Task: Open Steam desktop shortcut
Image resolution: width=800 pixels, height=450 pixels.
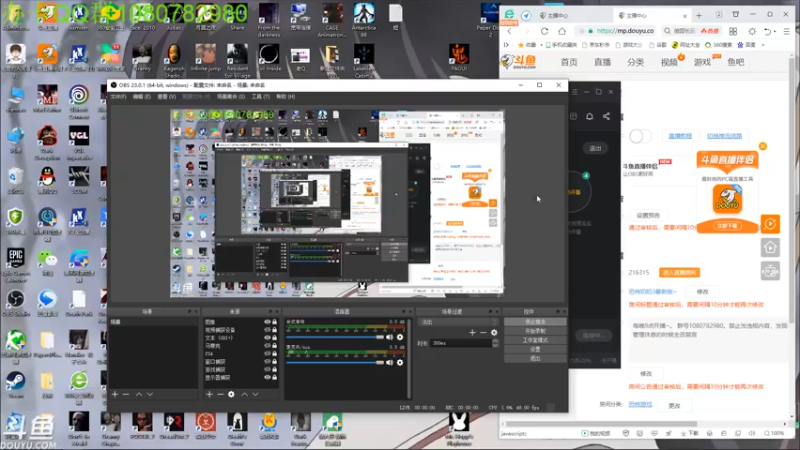Action: (15, 385)
